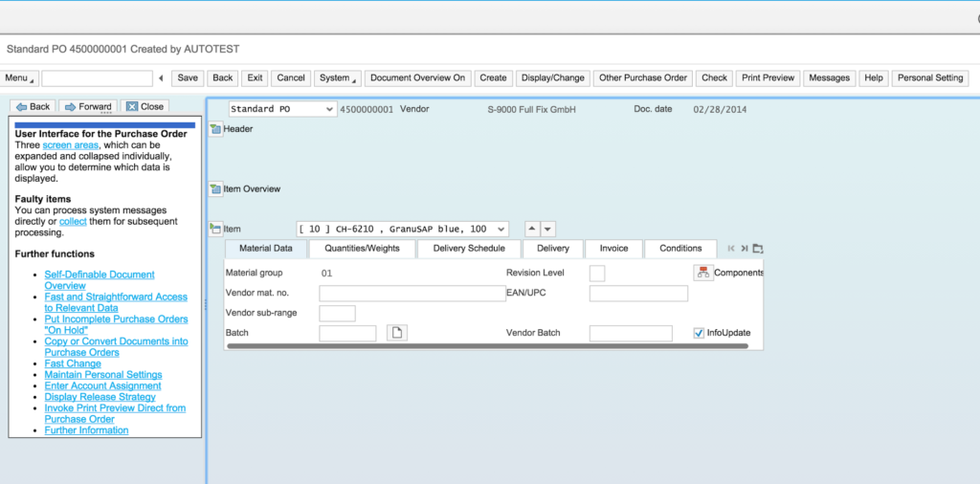
Task: Click the Exit button
Action: (x=255, y=78)
